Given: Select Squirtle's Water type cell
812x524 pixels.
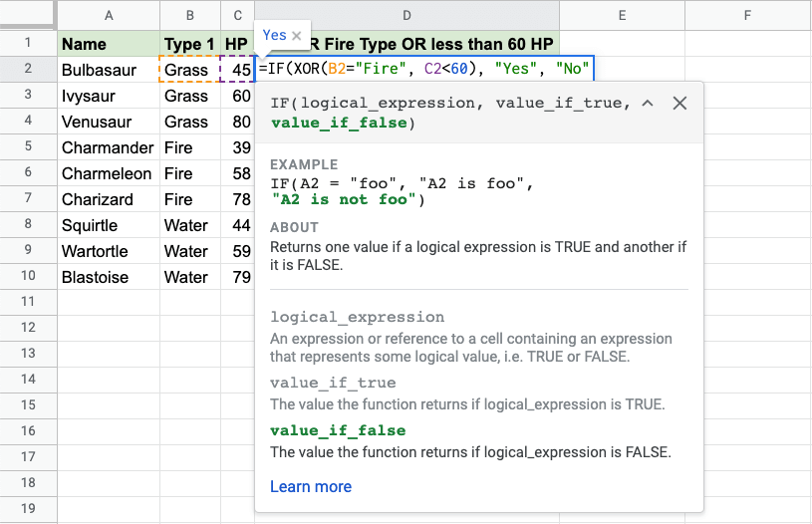Looking at the screenshot, I should click(x=189, y=225).
